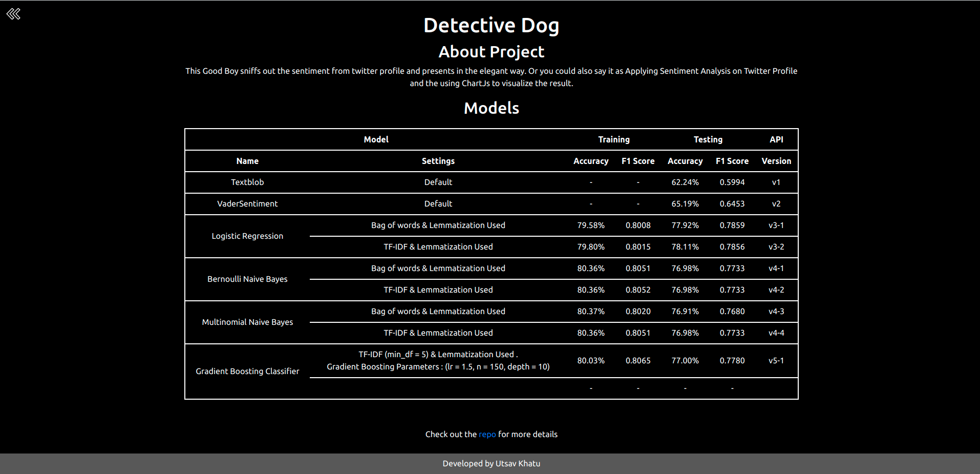Image resolution: width=980 pixels, height=474 pixels.
Task: Click testing F1 score 0.7856
Action: pyautogui.click(x=732, y=246)
